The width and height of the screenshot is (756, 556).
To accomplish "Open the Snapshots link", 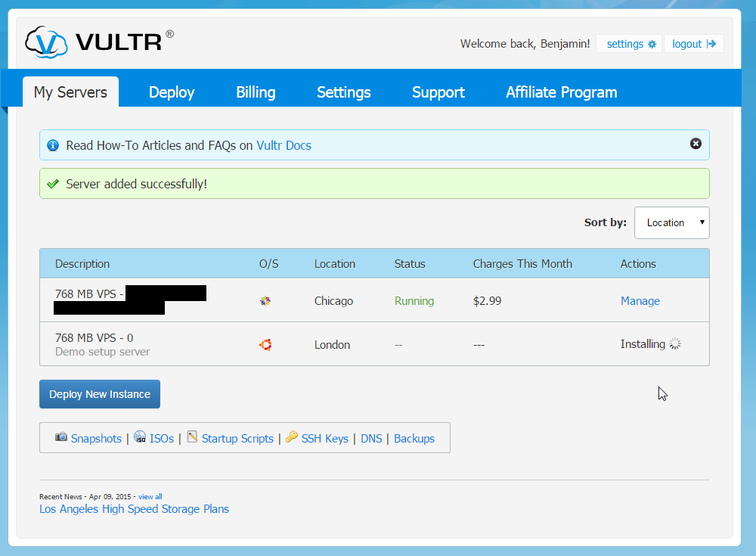I will [x=96, y=438].
